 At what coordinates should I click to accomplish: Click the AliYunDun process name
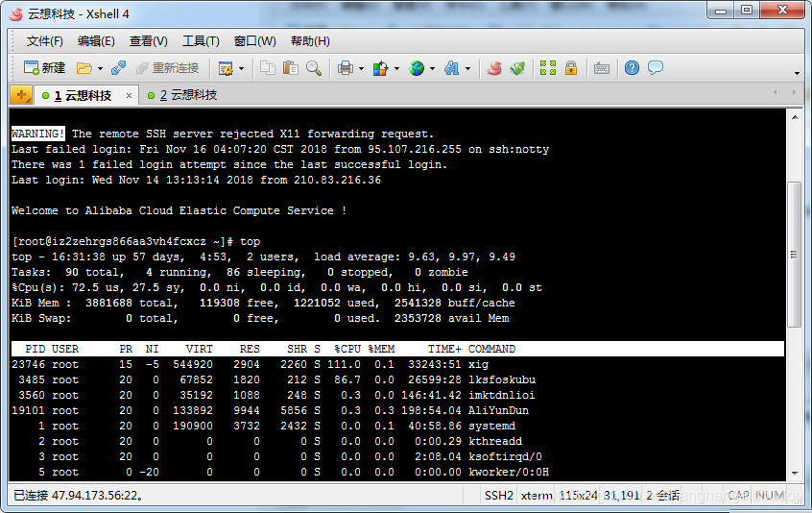[499, 410]
